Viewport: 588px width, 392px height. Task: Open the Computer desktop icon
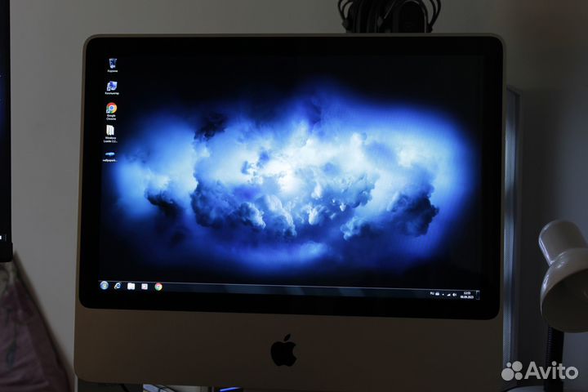pos(112,87)
